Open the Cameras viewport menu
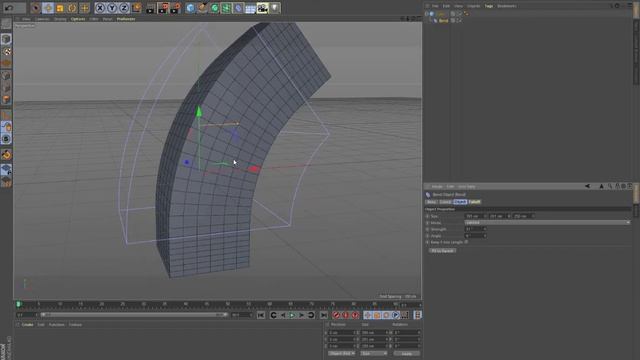The width and height of the screenshot is (640, 360). [x=42, y=19]
